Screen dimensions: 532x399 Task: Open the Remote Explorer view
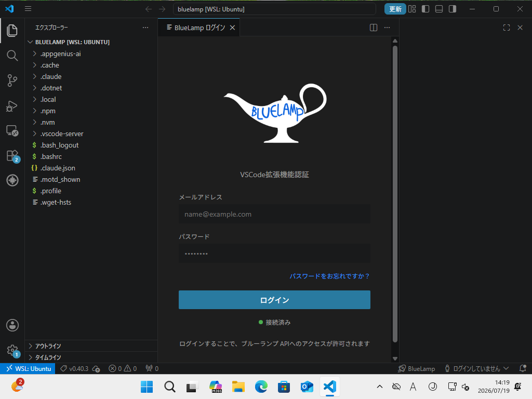pyautogui.click(x=12, y=130)
